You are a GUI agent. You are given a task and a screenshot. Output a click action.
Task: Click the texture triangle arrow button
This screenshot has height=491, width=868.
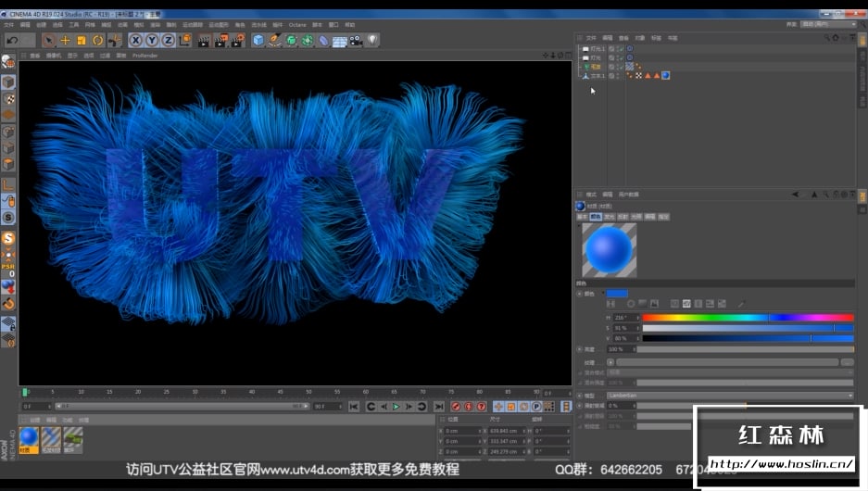[610, 362]
